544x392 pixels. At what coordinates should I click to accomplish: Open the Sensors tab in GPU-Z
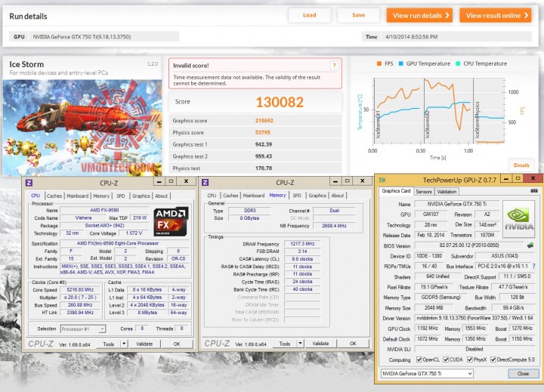pos(424,192)
